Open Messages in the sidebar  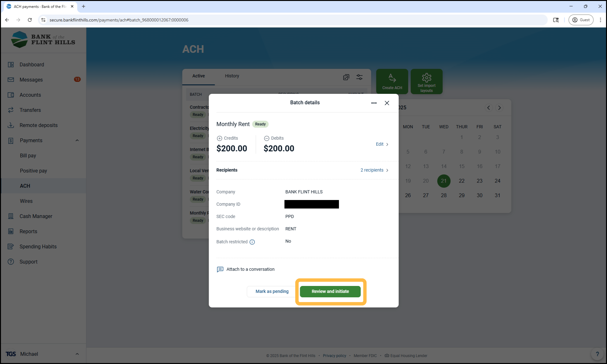coord(31,80)
